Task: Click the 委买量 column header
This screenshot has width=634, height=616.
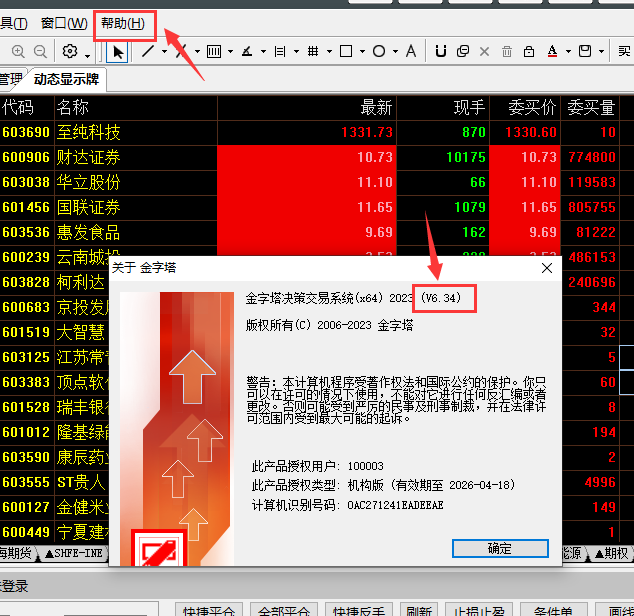Action: click(x=591, y=108)
